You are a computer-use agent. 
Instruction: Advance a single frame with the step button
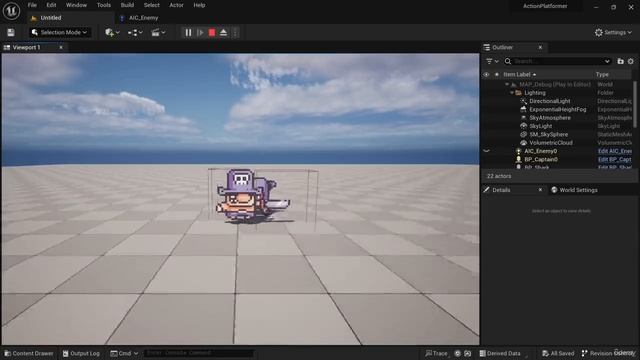coord(200,32)
